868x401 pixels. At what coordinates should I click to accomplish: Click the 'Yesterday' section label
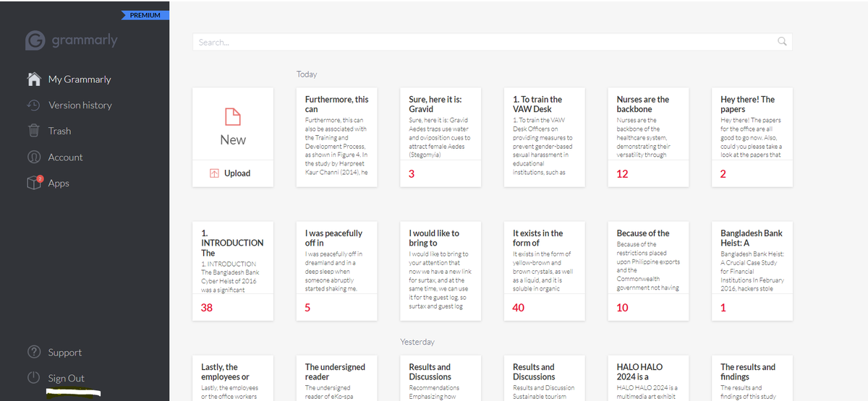coord(417,342)
